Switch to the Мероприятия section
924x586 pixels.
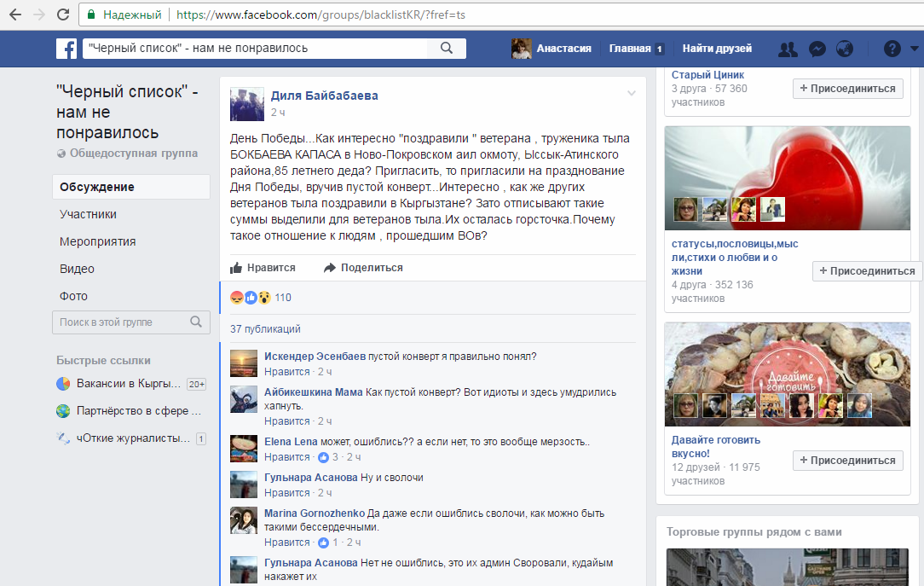(97, 241)
